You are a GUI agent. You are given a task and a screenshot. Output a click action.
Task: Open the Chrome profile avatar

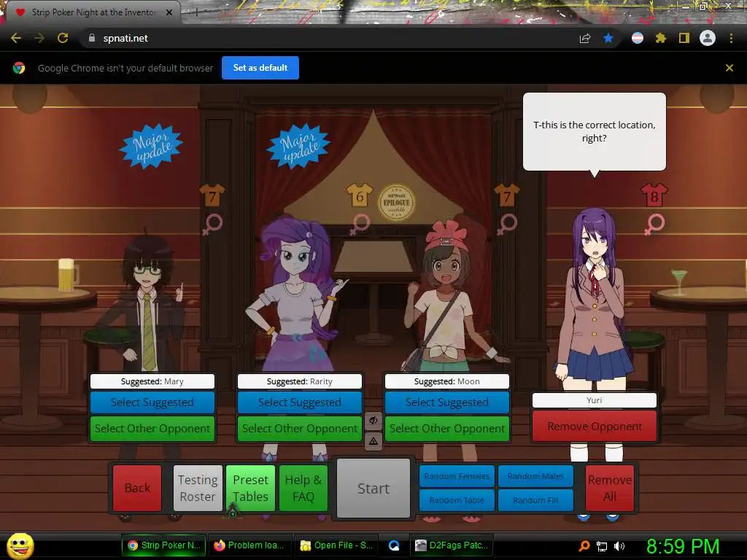pyautogui.click(x=708, y=38)
